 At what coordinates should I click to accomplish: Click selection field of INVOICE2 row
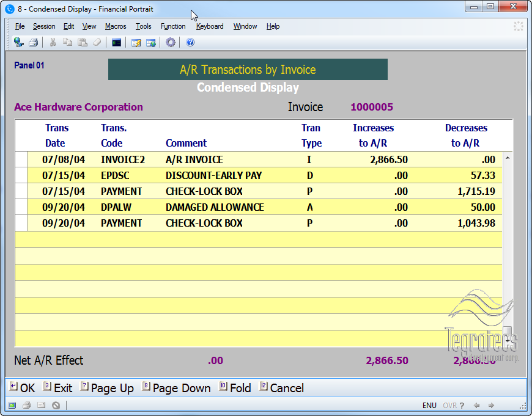[21, 159]
